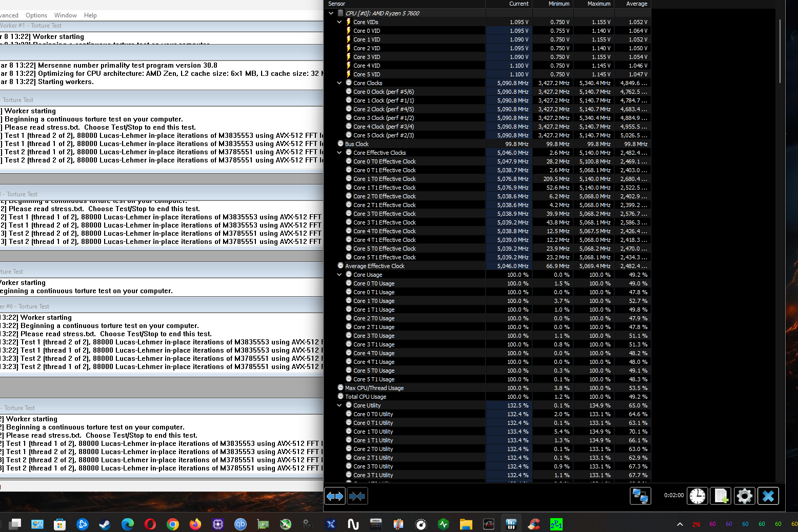Collapse the Core Usage group
This screenshot has height=532, width=798.
pyautogui.click(x=340, y=275)
